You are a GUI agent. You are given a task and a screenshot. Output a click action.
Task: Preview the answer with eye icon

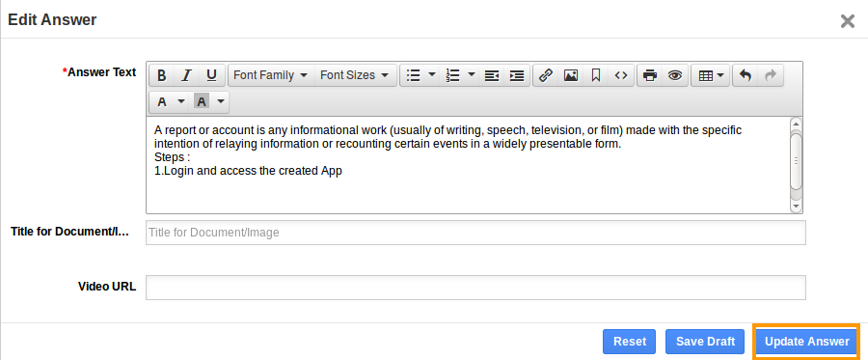[x=675, y=75]
